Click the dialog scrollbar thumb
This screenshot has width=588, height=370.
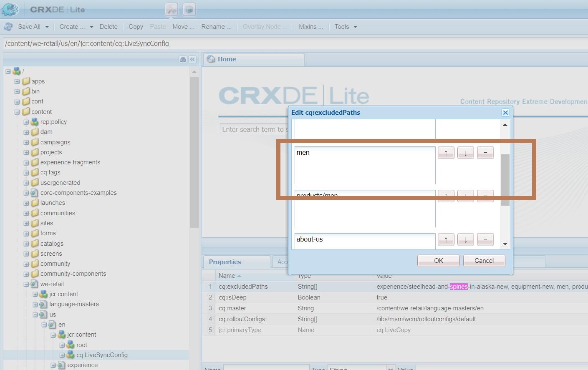[505, 180]
